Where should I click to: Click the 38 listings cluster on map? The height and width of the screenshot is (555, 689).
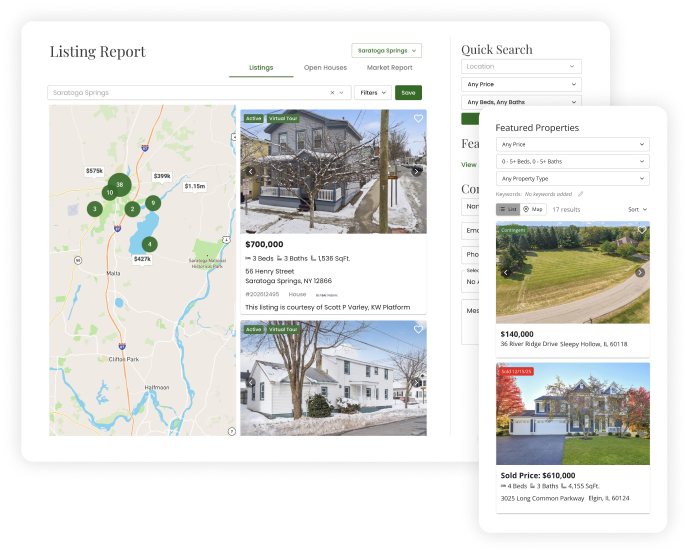click(119, 185)
